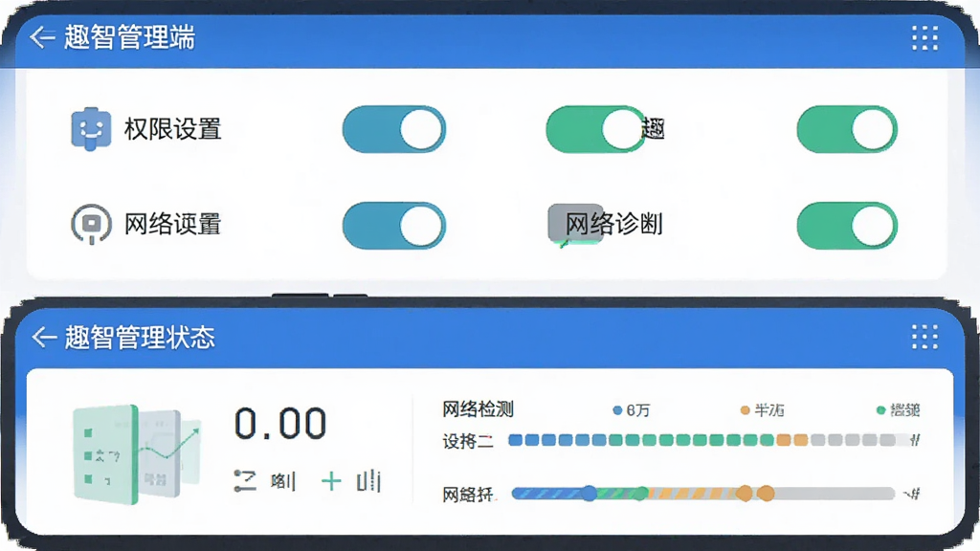Open the green report chart illustration
Viewport: 980px width, 551px height.
[x=138, y=454]
